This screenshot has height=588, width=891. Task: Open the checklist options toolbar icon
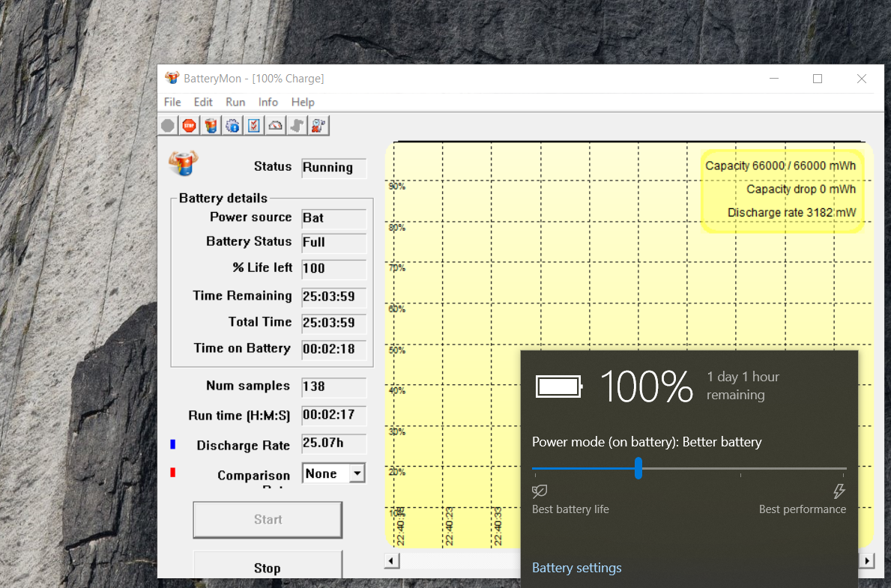254,126
